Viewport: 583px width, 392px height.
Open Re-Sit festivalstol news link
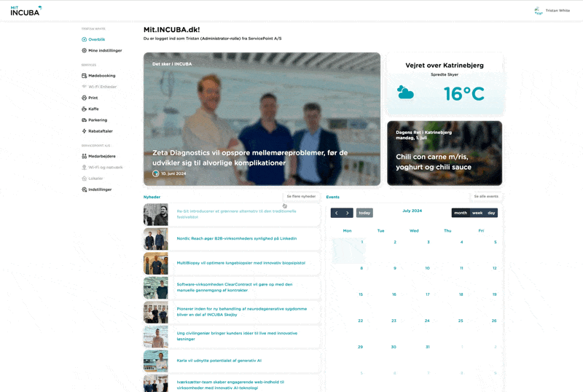[x=236, y=214]
